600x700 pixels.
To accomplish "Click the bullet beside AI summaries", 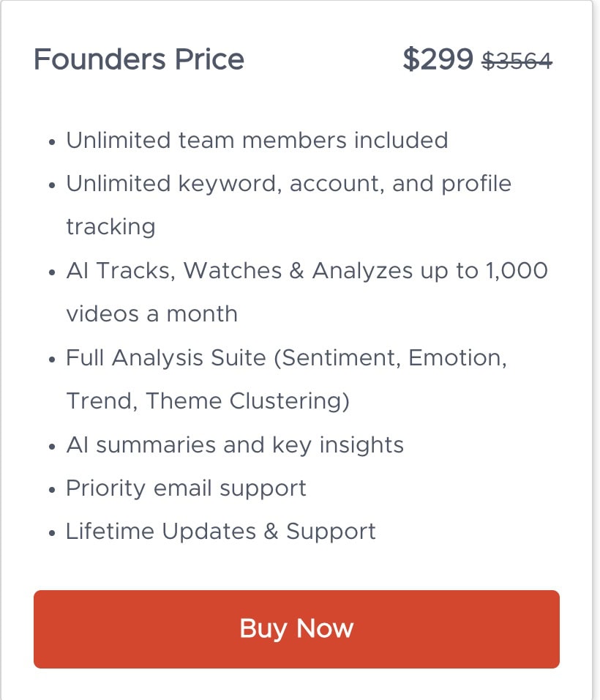I will pos(51,446).
